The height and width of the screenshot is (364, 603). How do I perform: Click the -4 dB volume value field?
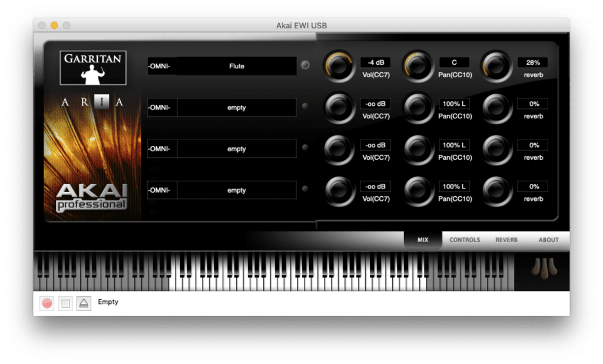(x=376, y=62)
